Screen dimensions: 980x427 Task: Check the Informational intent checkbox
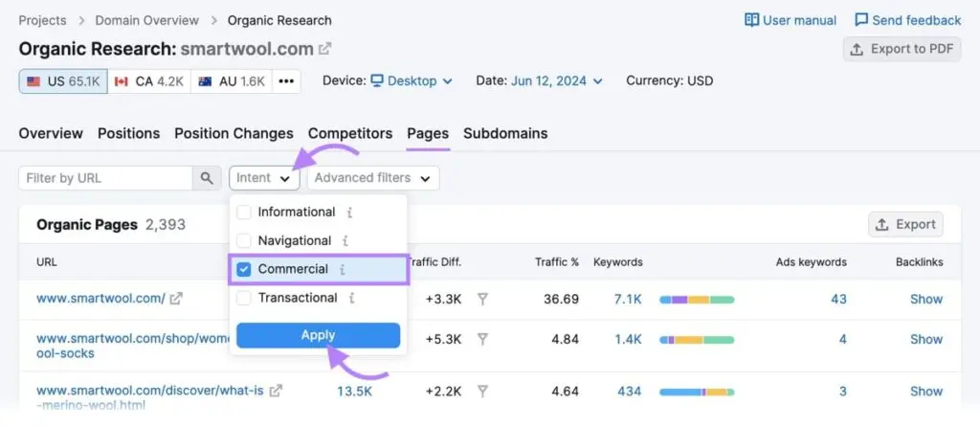[x=244, y=213]
